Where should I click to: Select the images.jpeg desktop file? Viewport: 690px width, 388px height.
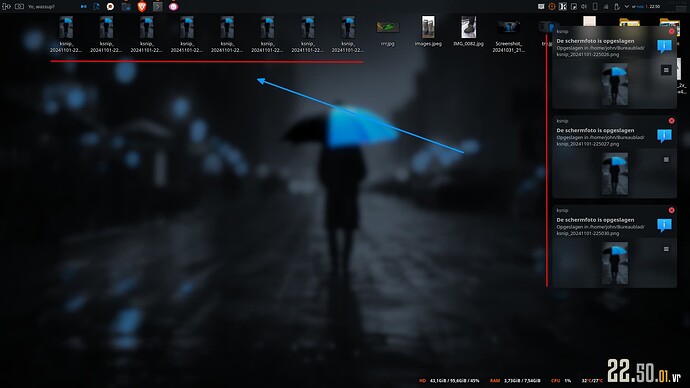pos(428,31)
